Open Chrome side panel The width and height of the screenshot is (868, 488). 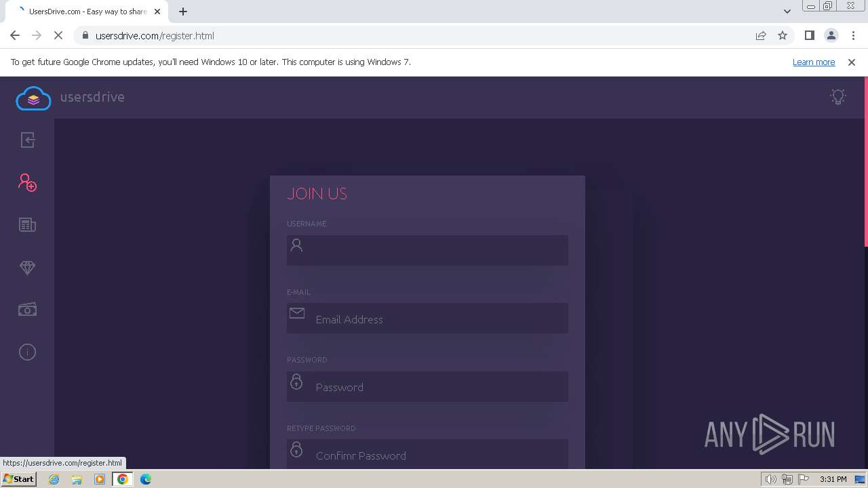click(x=810, y=36)
